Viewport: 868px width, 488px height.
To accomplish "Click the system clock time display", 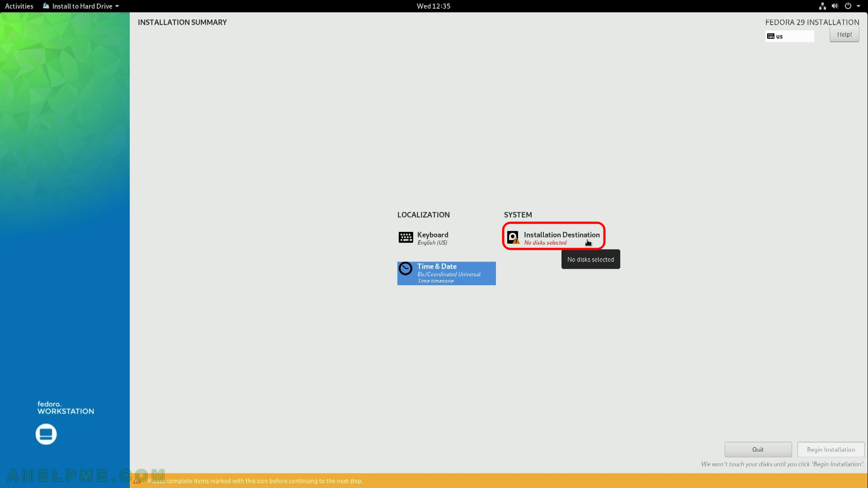I will (434, 6).
